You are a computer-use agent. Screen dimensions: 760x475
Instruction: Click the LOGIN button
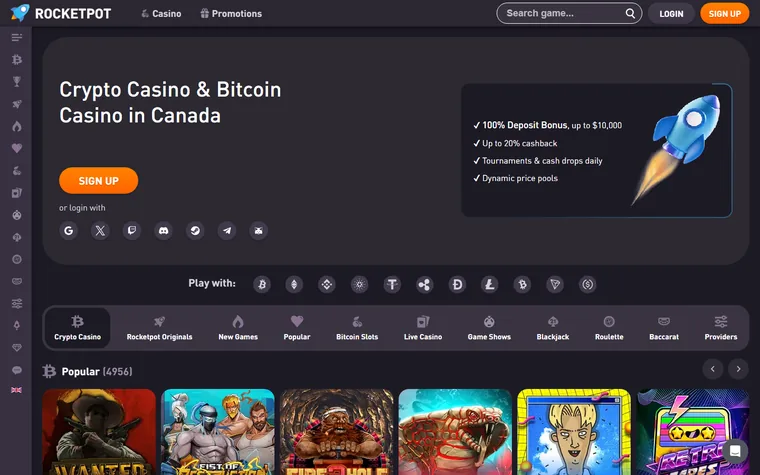click(x=671, y=14)
